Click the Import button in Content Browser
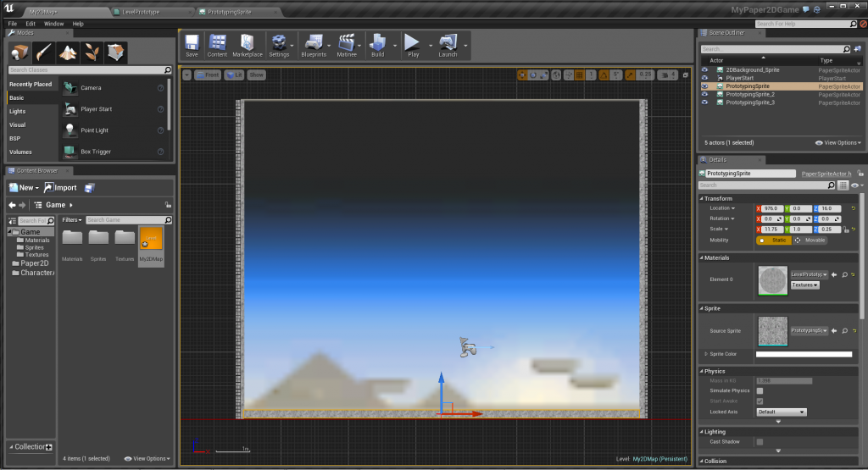 [x=60, y=188]
